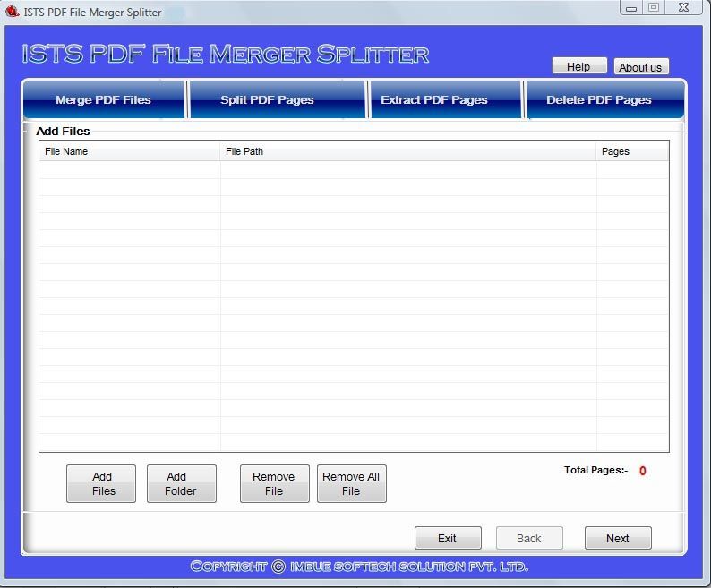
Task: Go to Delete PDF Pages tab
Action: (598, 99)
